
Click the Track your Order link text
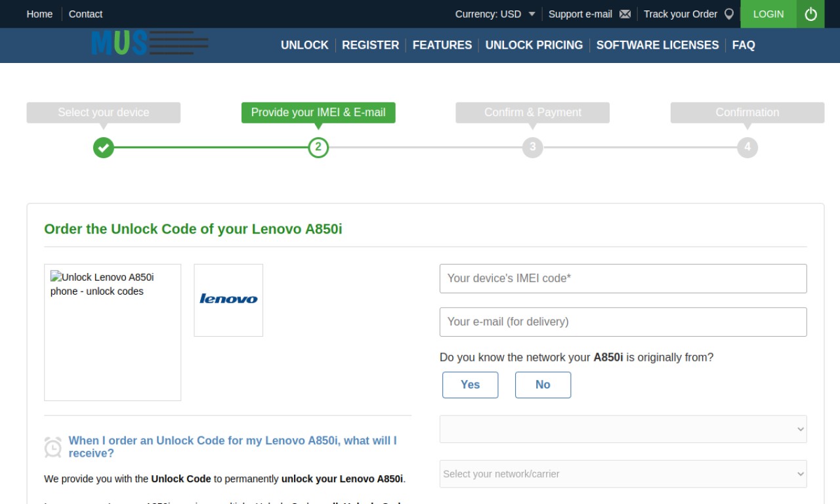click(x=681, y=14)
